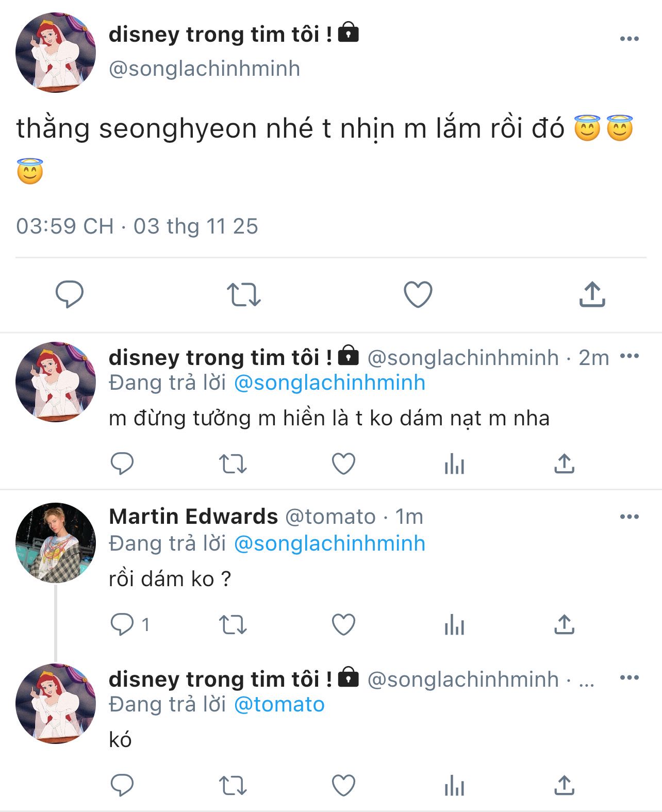The image size is (662, 812).
Task: Open more options on the main tweet
Action: tap(629, 39)
